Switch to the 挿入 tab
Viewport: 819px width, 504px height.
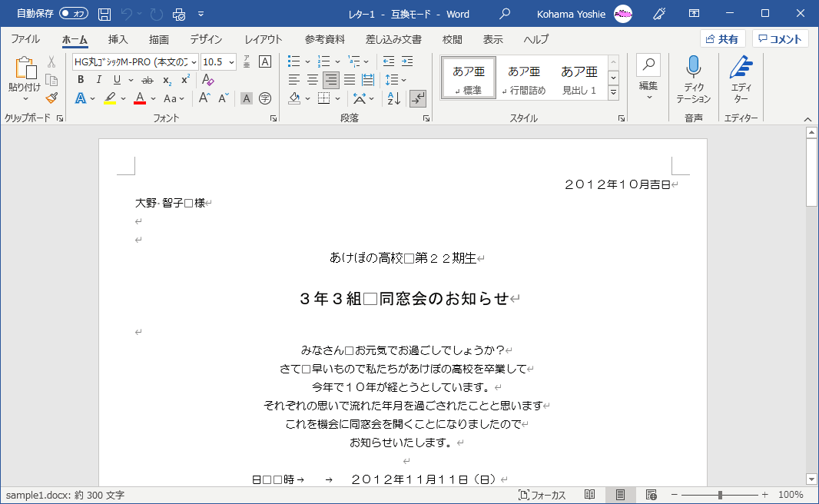tap(118, 39)
